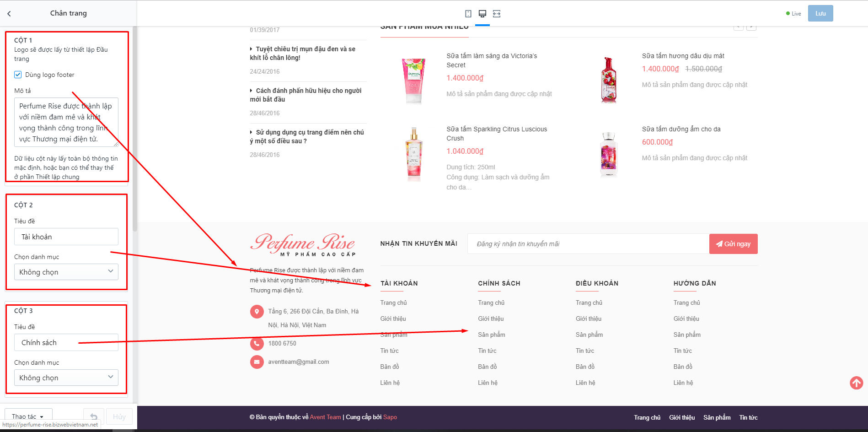Viewport: 868px width, 432px height.
Task: Click Tin tức under Điều khoản
Action: (x=585, y=351)
